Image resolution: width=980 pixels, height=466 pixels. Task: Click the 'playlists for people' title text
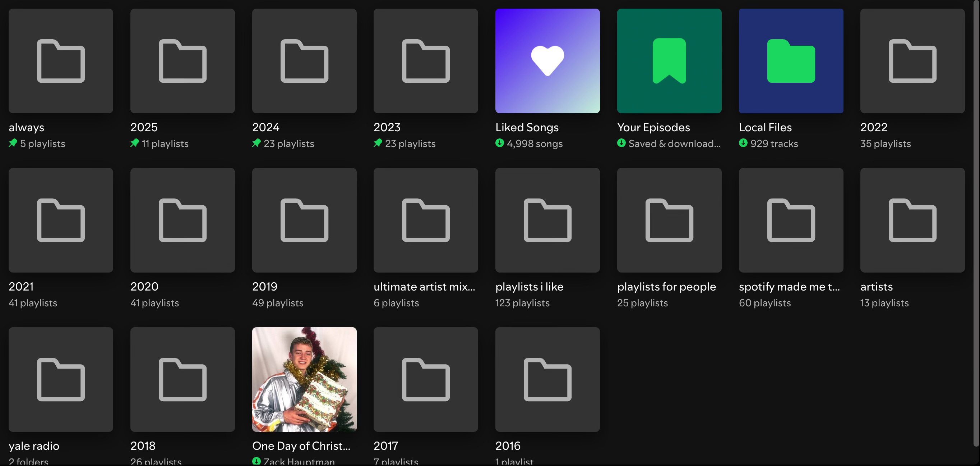(x=666, y=287)
